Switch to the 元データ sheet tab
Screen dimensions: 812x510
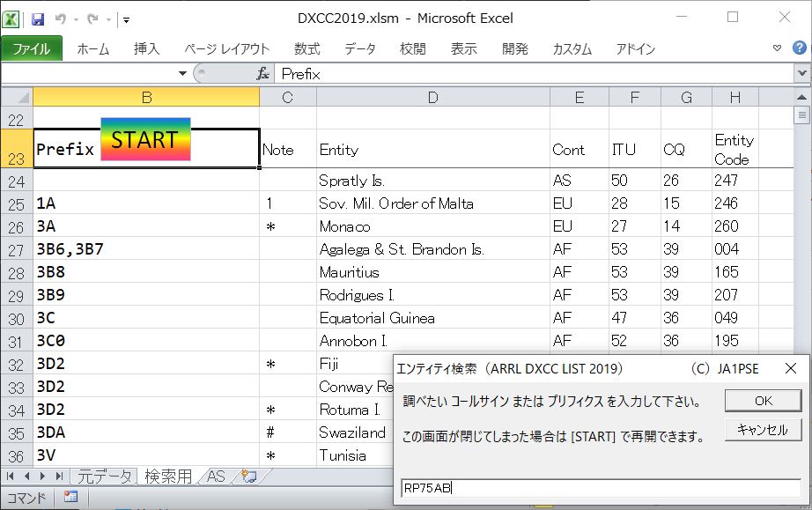pos(103,477)
